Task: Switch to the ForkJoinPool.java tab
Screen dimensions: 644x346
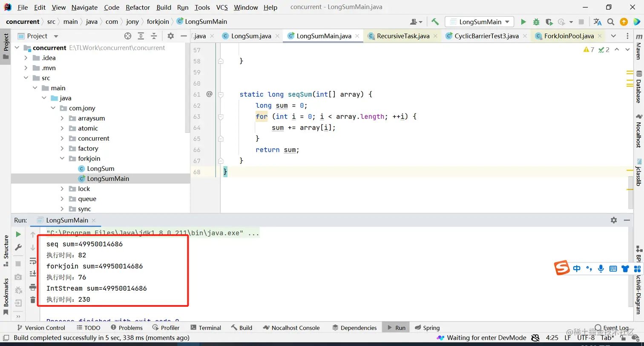Action: pyautogui.click(x=569, y=36)
